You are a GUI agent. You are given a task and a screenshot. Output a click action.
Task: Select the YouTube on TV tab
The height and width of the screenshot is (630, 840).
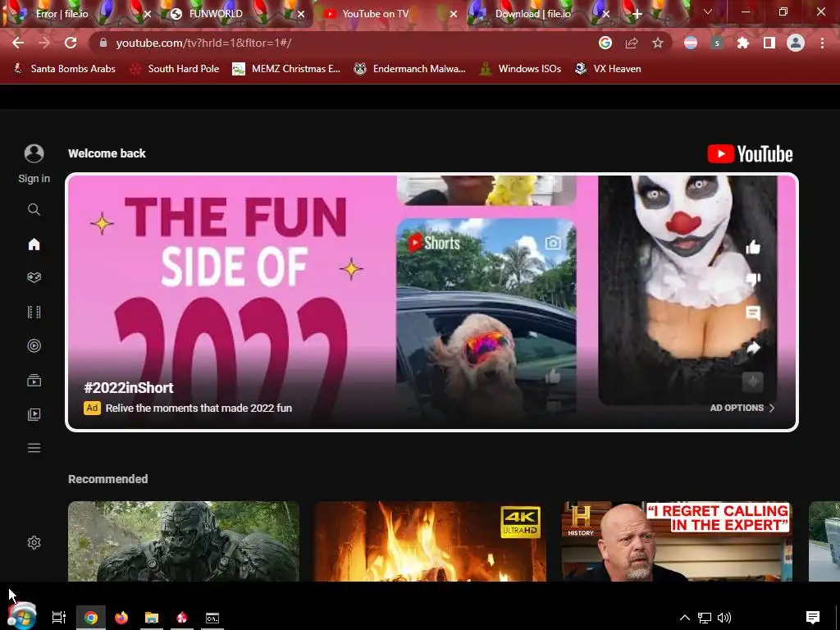click(x=375, y=14)
